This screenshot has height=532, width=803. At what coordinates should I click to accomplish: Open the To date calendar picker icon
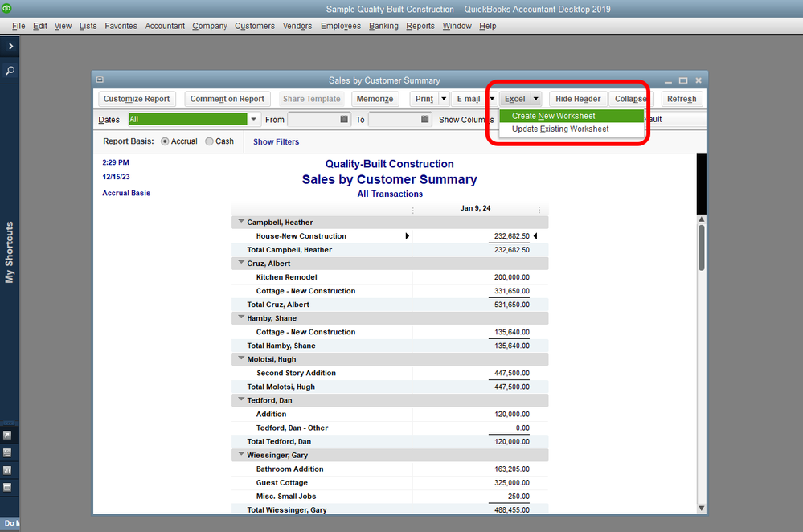point(425,119)
